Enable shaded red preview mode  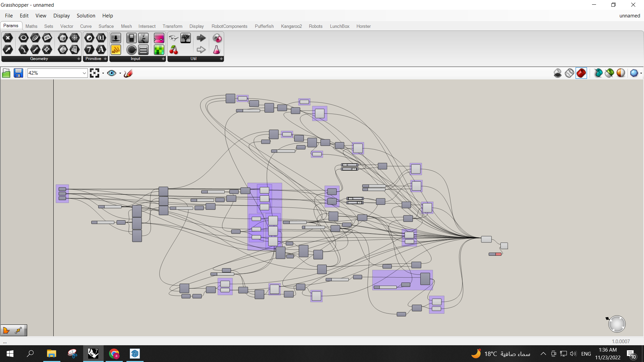581,73
